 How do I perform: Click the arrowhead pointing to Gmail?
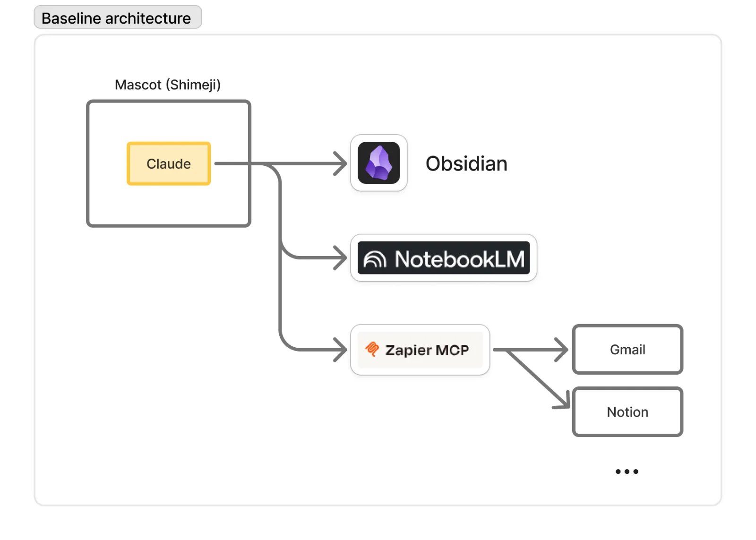(x=561, y=350)
